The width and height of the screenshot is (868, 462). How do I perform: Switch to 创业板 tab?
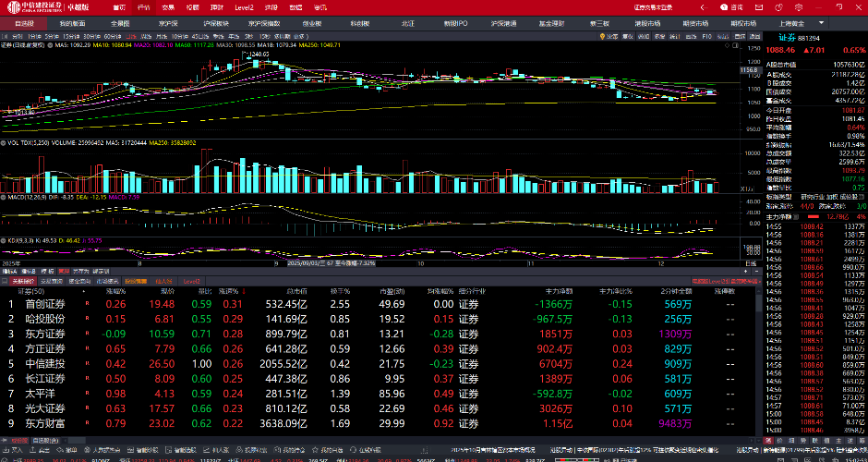pos(312,23)
